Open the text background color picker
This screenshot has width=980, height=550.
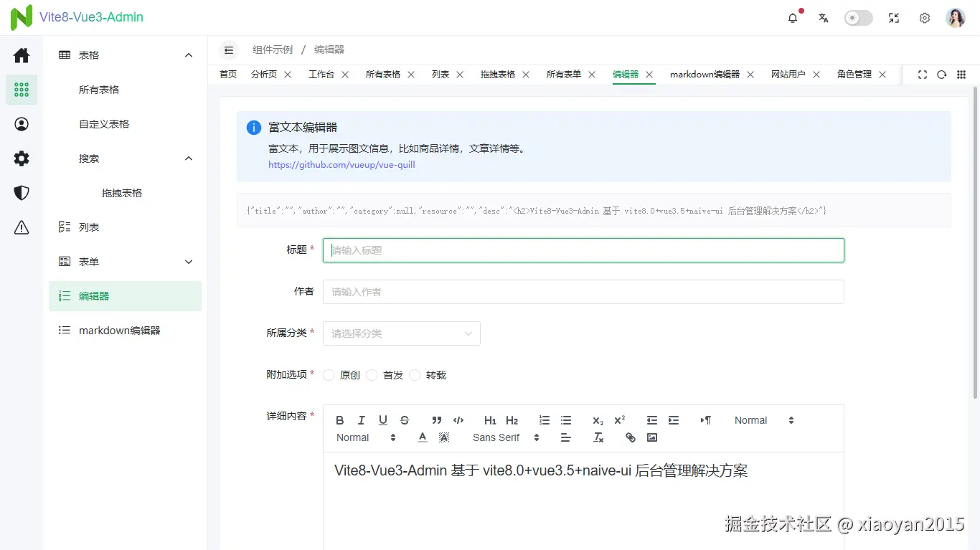pos(444,437)
